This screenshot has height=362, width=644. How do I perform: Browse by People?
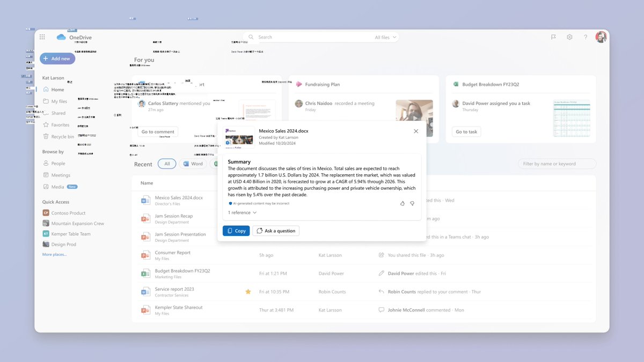pos(58,164)
